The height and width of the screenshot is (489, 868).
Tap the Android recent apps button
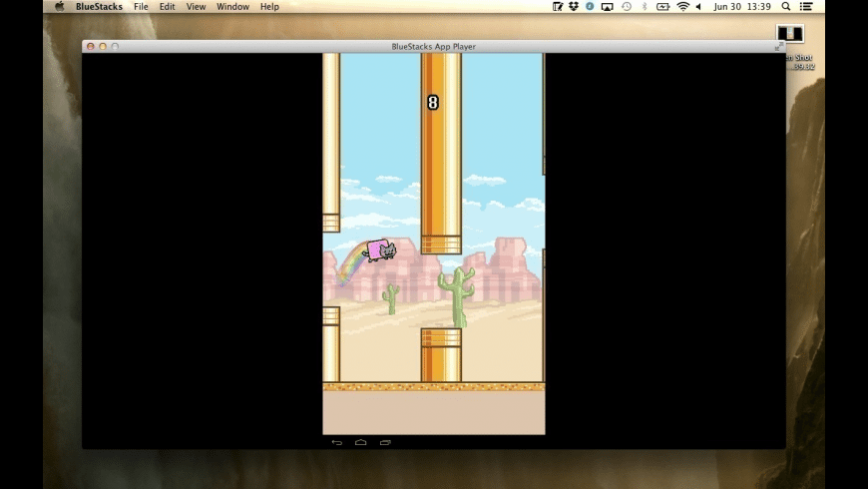[385, 442]
